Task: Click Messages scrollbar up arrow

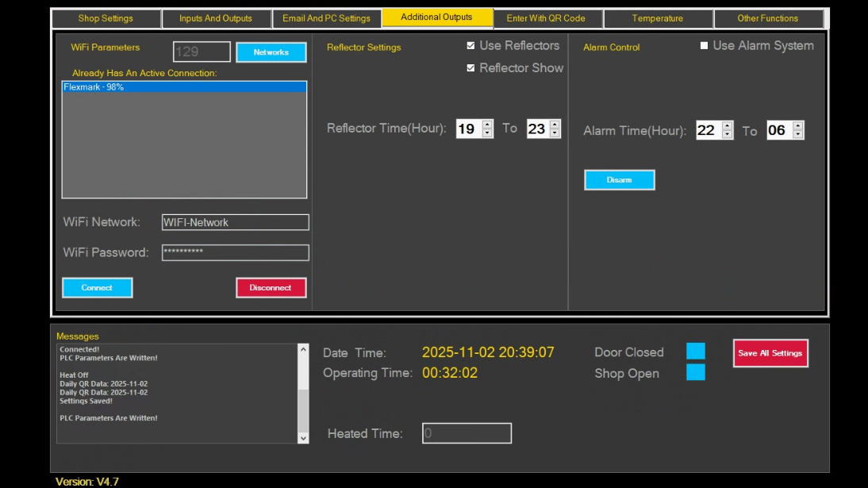Action: point(303,349)
